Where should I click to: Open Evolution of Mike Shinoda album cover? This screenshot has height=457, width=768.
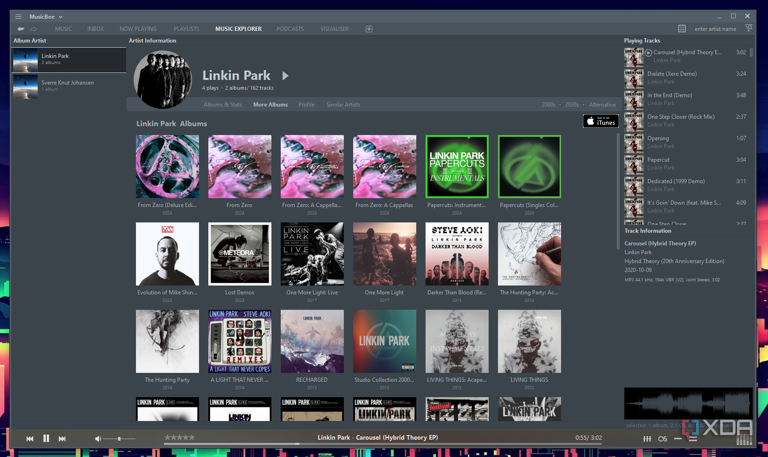pos(168,254)
